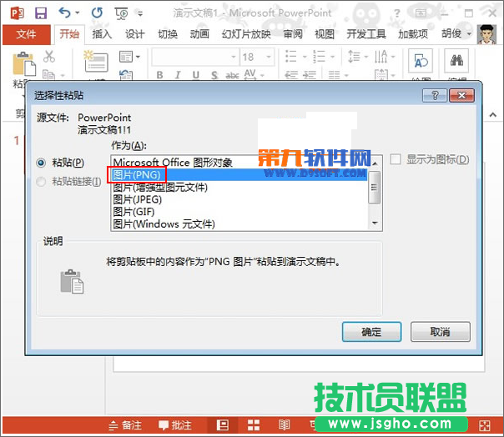The width and height of the screenshot is (504, 437).
Task: Switch to the 设计 (Design) tab
Action: [134, 33]
